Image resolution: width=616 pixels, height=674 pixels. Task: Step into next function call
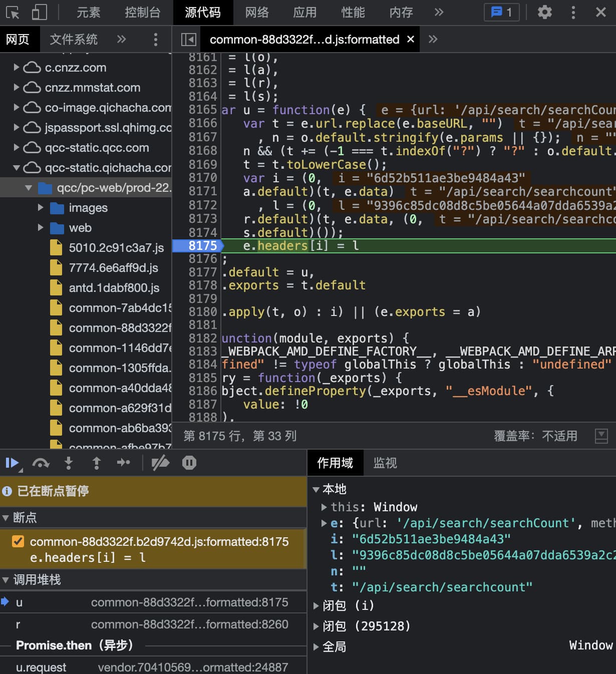point(69,463)
